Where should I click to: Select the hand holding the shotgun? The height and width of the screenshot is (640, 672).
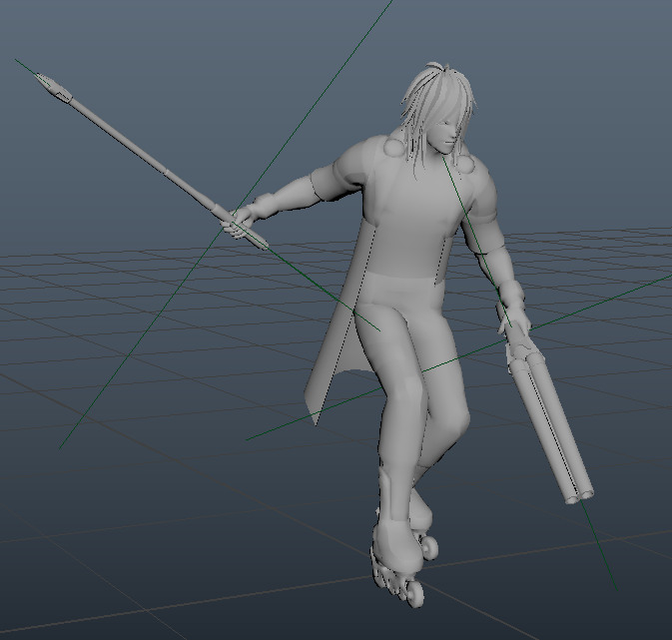coord(514,318)
